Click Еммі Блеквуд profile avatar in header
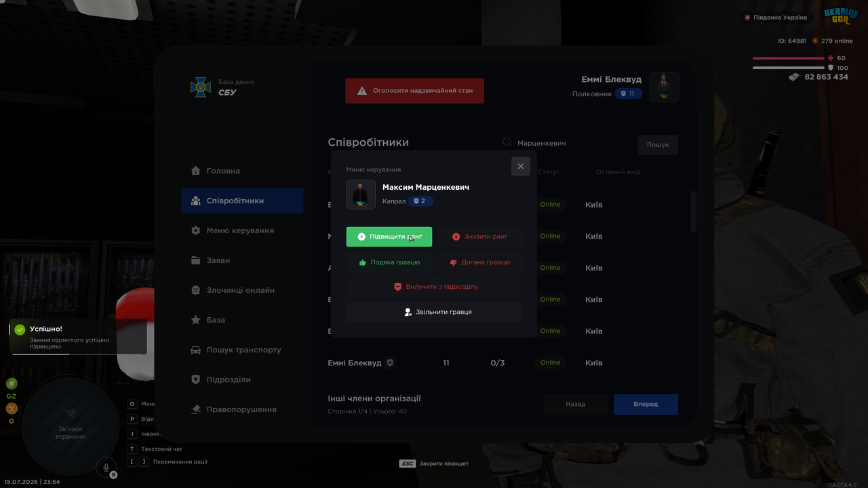The image size is (868, 488). point(665,87)
